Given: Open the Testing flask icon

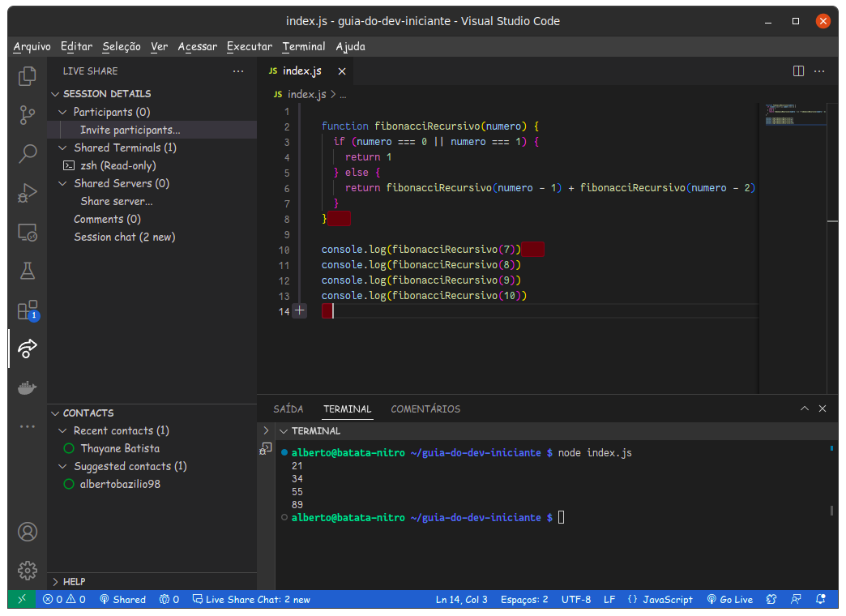Looking at the screenshot, I should coord(28,271).
